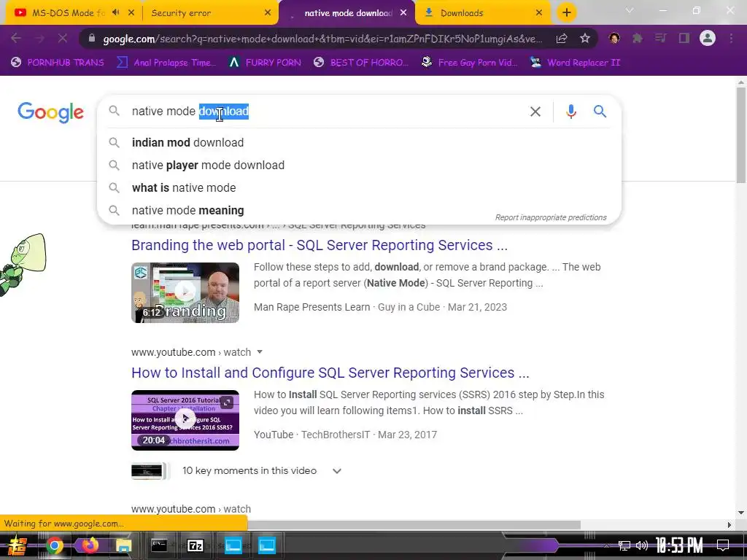Open the first blue window taskbar icon

pyautogui.click(x=233, y=545)
